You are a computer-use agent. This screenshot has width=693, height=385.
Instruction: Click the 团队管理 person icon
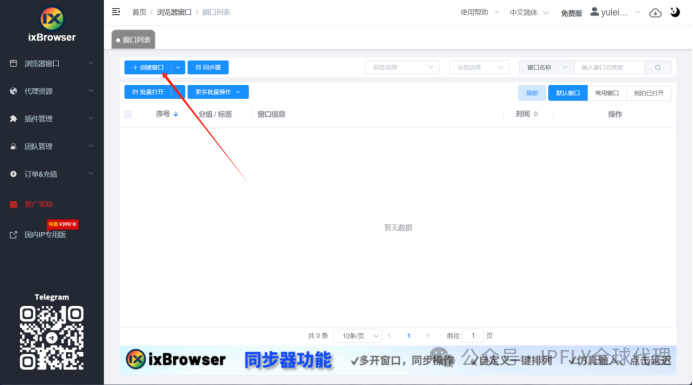(13, 146)
